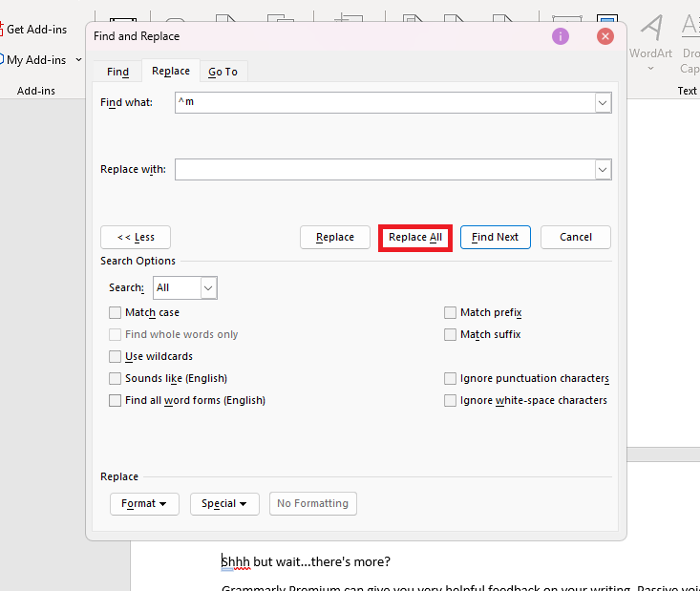Open the Replace with dropdown arrow
This screenshot has height=591, width=700.
(x=603, y=169)
